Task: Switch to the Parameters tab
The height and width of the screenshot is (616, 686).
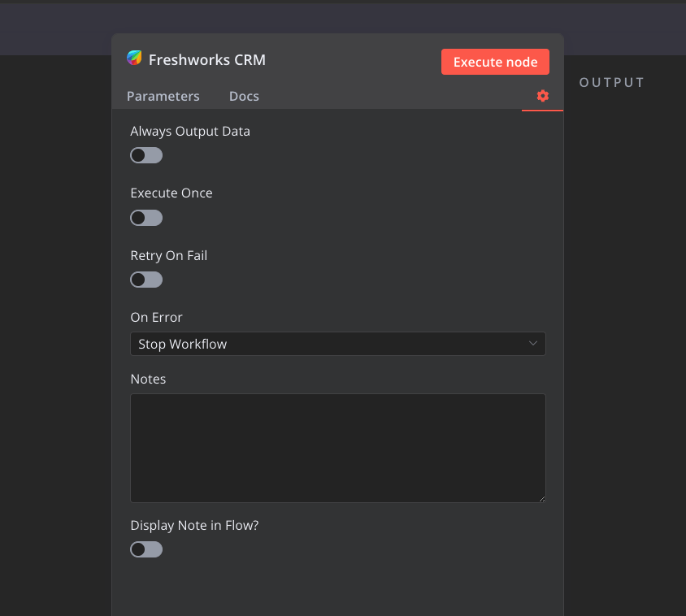Action: [163, 96]
